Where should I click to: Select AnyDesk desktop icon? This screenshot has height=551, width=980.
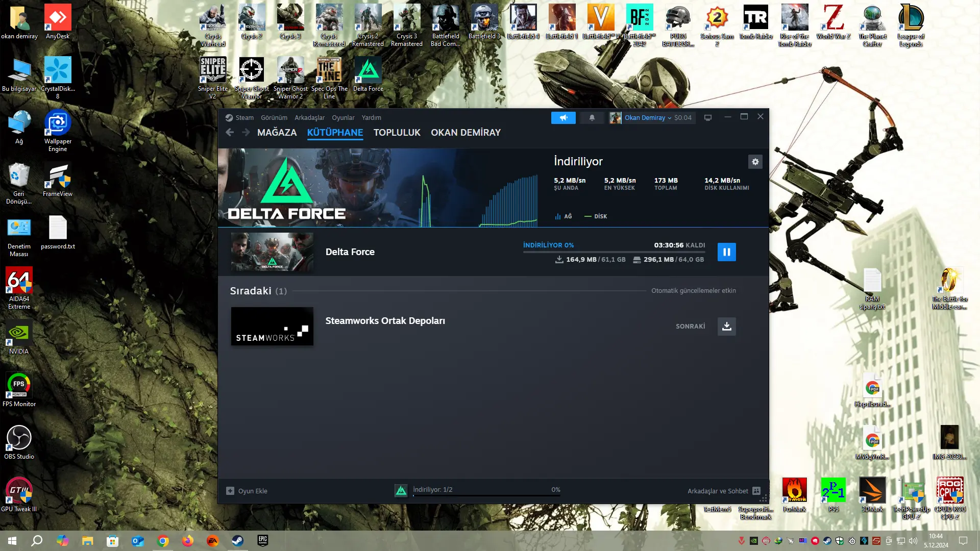(58, 22)
